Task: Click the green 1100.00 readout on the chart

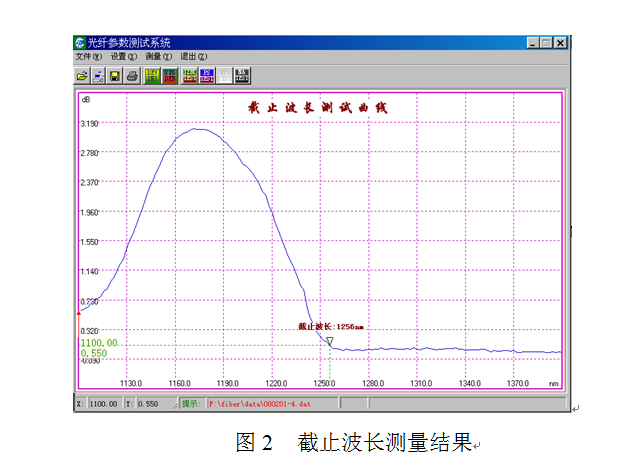Action: (x=99, y=343)
